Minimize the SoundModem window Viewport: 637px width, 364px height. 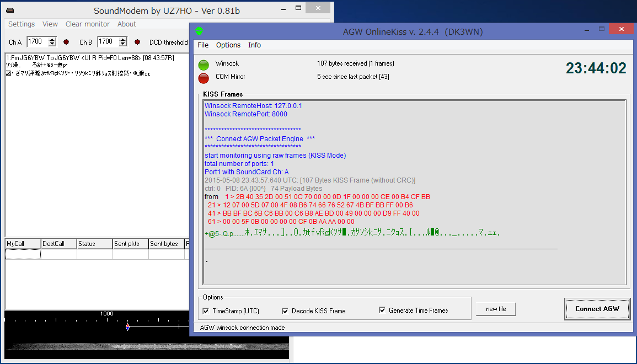pyautogui.click(x=285, y=8)
